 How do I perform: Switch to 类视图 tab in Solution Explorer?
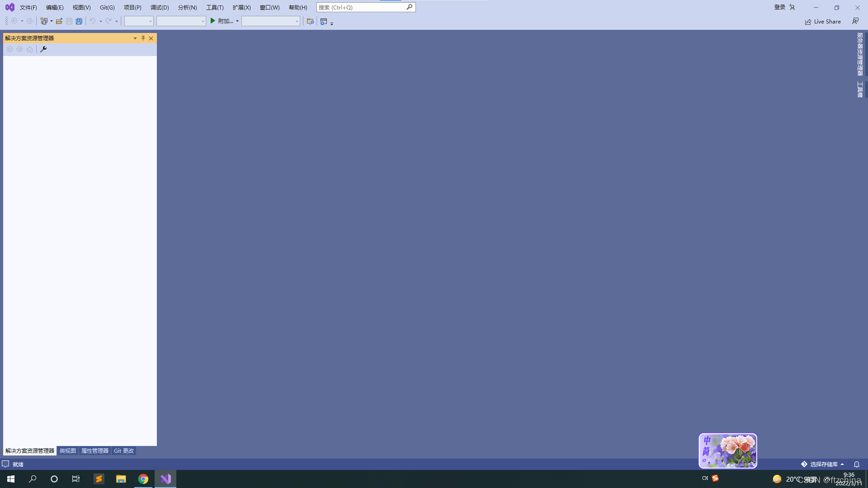click(x=67, y=450)
